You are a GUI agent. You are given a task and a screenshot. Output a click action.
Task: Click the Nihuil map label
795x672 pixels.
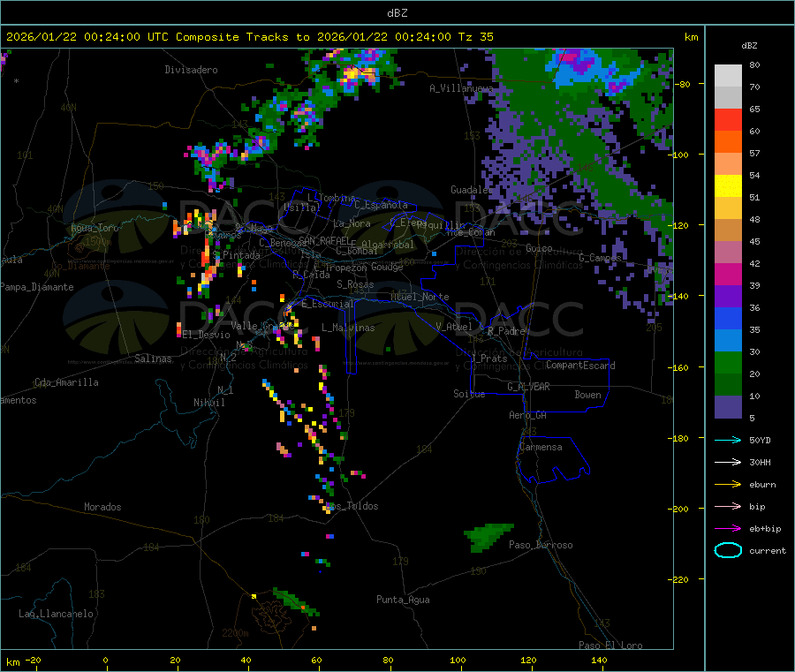coord(208,403)
